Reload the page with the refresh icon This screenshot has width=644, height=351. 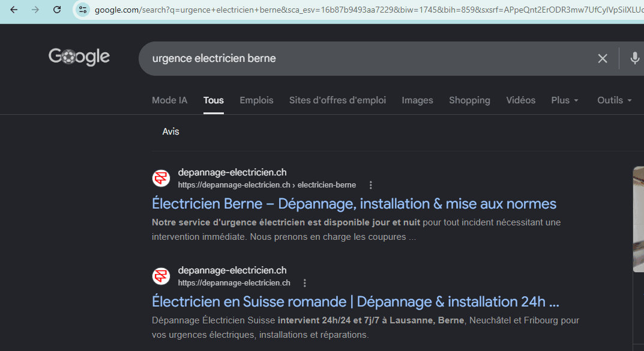coord(57,10)
